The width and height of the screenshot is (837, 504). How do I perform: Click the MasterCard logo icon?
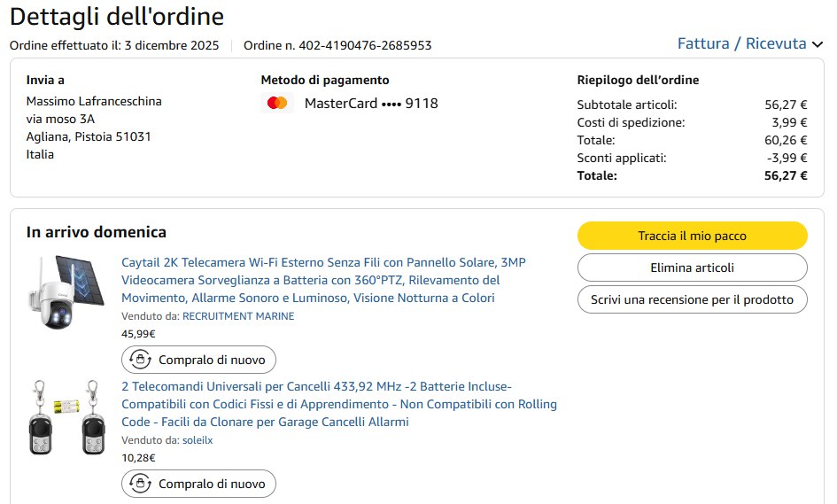pos(277,104)
